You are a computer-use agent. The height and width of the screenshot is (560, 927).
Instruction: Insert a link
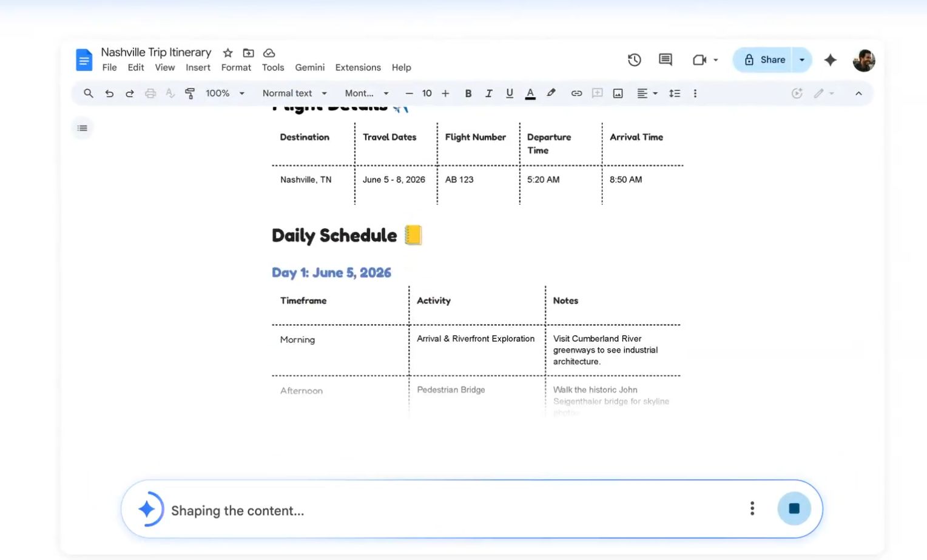point(576,93)
